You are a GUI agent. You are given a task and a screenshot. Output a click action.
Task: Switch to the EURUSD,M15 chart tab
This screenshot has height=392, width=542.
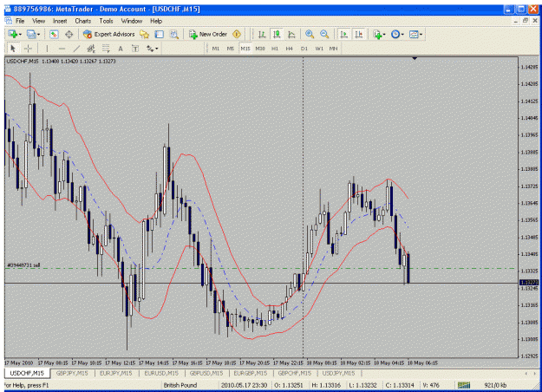(161, 373)
